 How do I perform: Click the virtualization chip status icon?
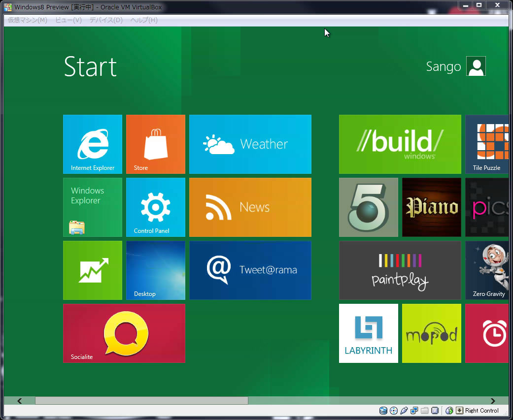[x=435, y=411]
